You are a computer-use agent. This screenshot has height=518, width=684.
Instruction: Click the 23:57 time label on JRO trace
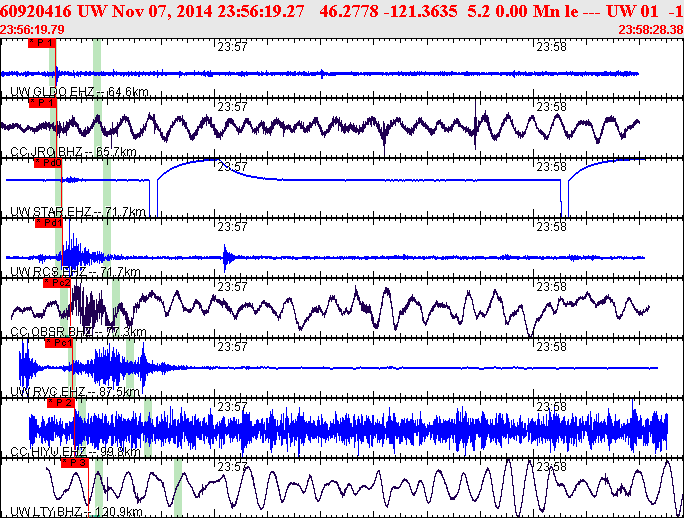(233, 107)
